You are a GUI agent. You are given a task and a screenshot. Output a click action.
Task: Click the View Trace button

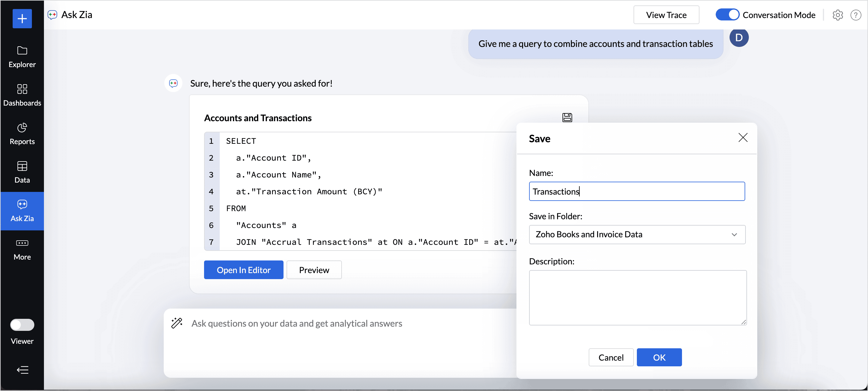[x=666, y=15]
